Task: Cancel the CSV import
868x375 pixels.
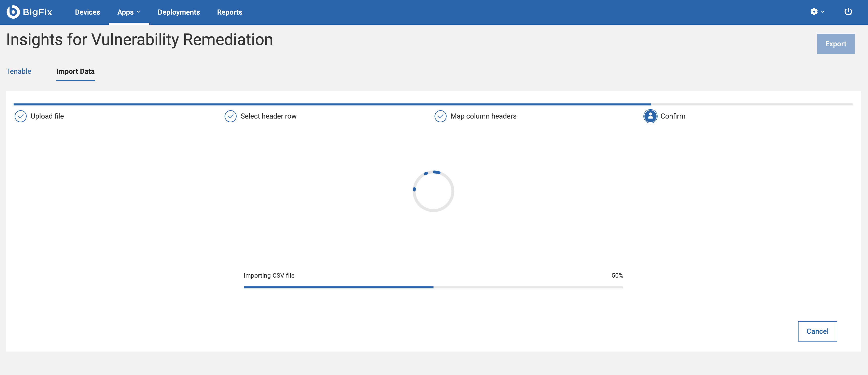Action: (x=817, y=331)
